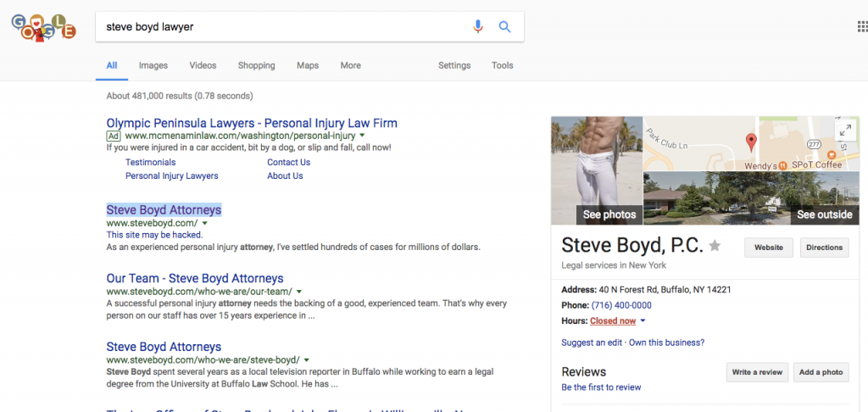Image resolution: width=868 pixels, height=412 pixels.
Task: Expand the map with the arrows icon
Action: (x=845, y=131)
